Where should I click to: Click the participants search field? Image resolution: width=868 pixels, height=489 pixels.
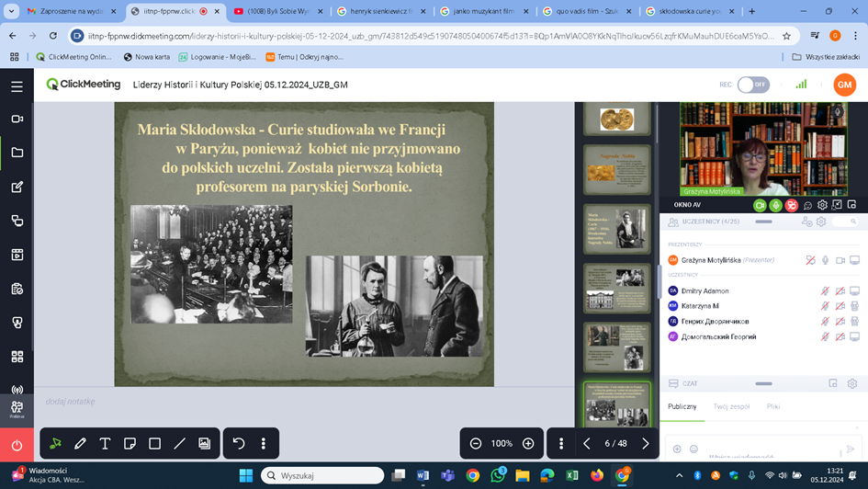coord(844,222)
